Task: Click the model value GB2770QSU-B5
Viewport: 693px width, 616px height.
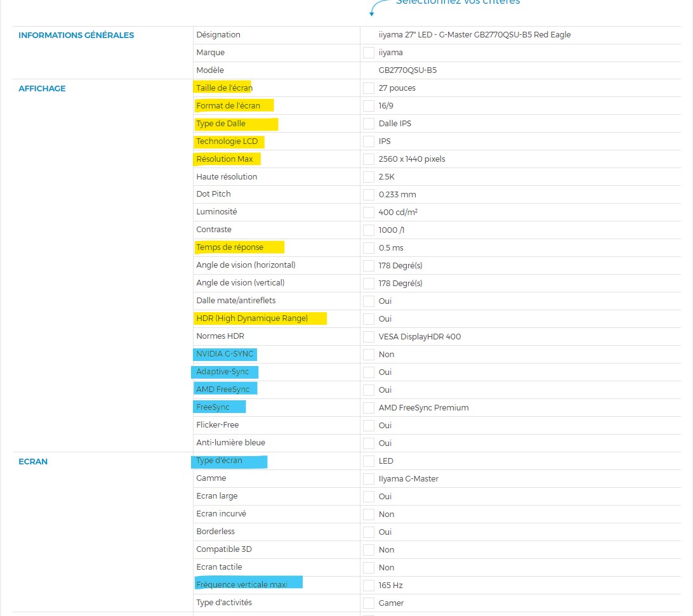Action: (x=407, y=70)
